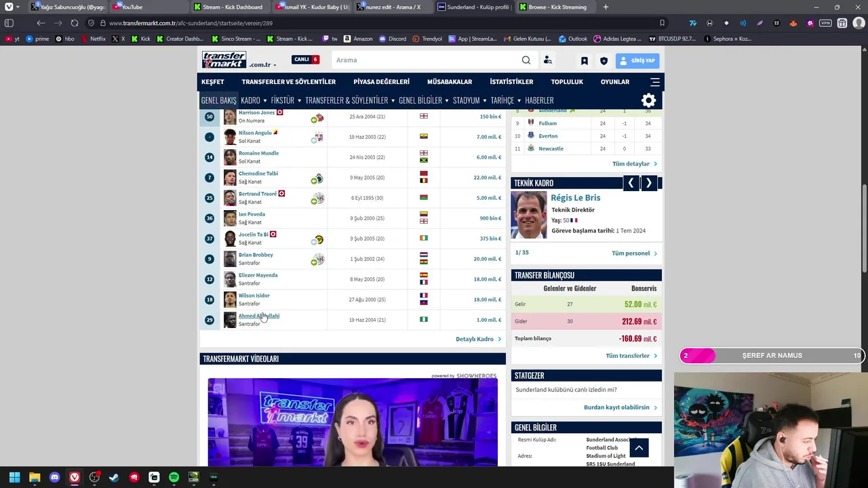Open OYUNLAR in main navigation
Viewport: 868px width, 488px height.
[x=615, y=82]
